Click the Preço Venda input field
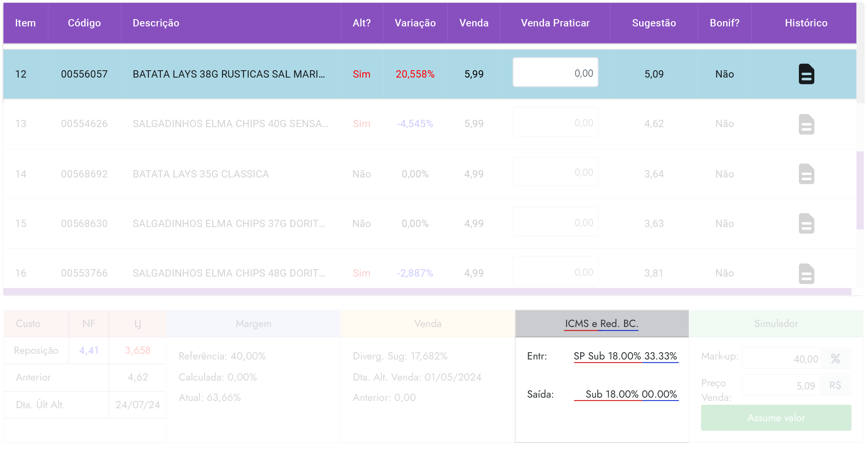The width and height of the screenshot is (868, 450). tap(781, 385)
